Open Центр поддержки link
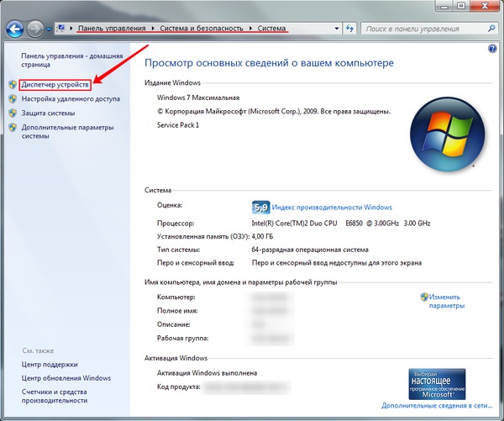504x421 pixels. point(50,365)
